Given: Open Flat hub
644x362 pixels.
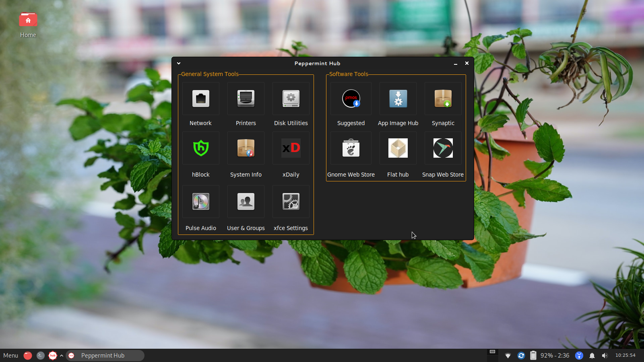Looking at the screenshot, I should pyautogui.click(x=398, y=148).
